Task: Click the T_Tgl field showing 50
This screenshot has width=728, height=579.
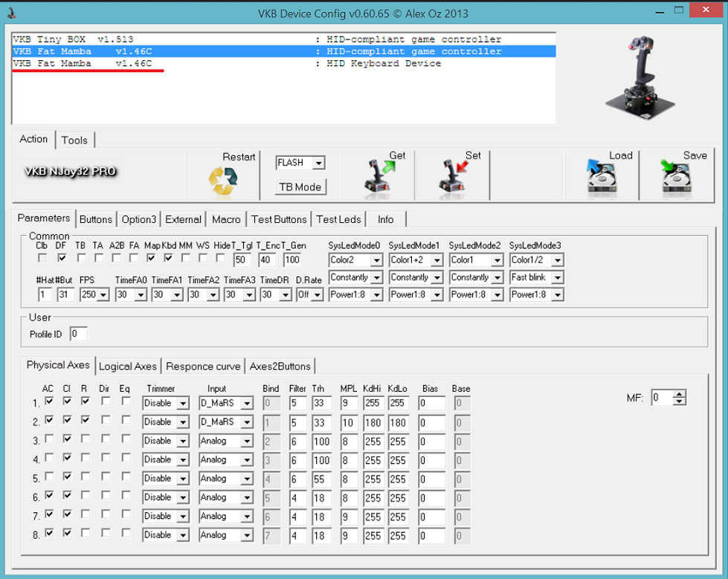Action: (242, 260)
